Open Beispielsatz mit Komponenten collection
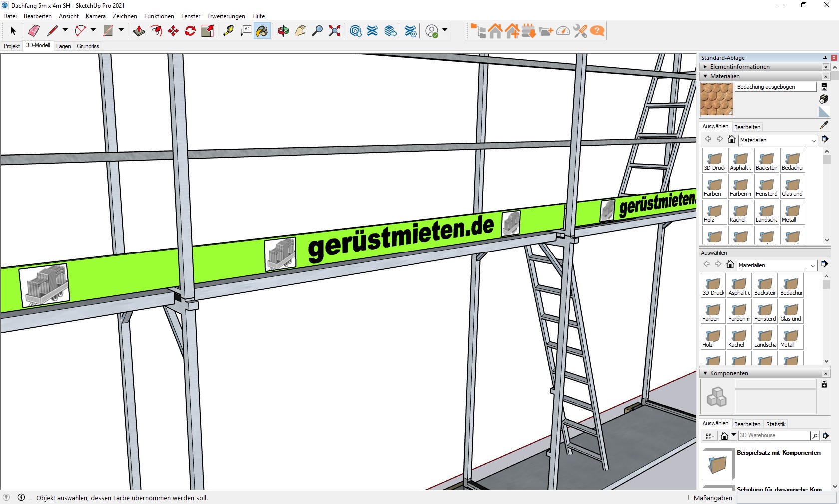This screenshot has height=504, width=839. [x=778, y=453]
